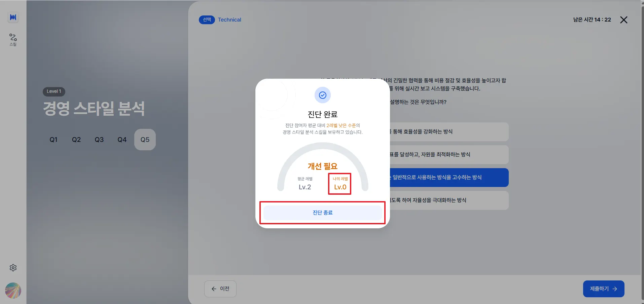
Task: Select question tab Q5
Action: click(x=145, y=140)
